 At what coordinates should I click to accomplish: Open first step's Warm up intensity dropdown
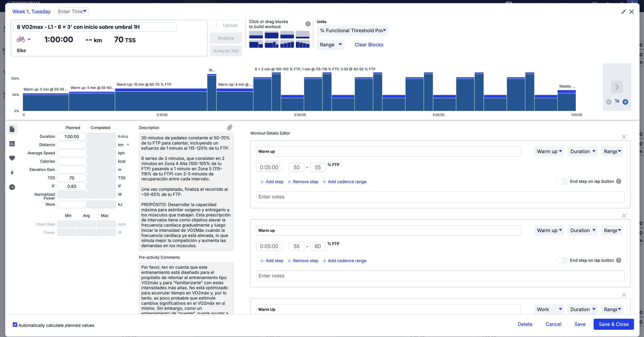549,151
